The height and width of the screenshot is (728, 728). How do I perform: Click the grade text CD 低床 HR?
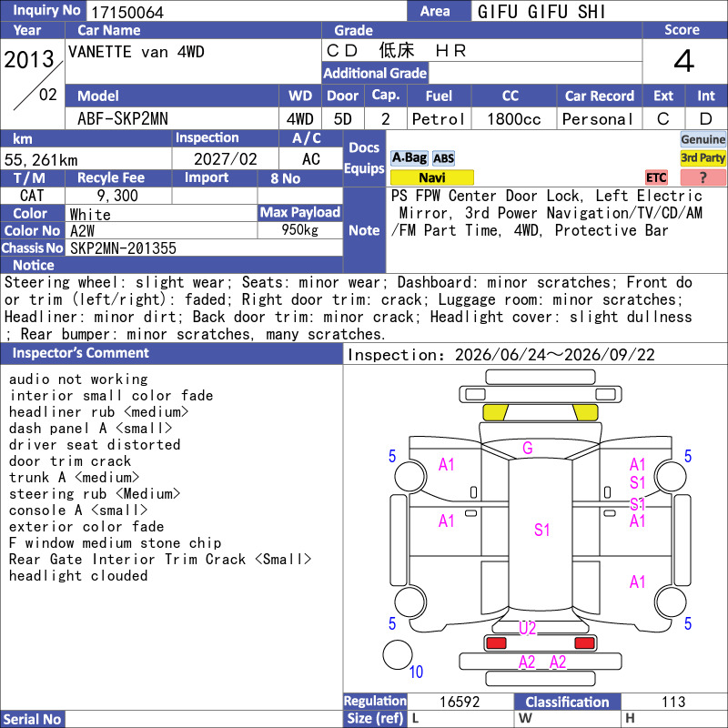point(396,50)
